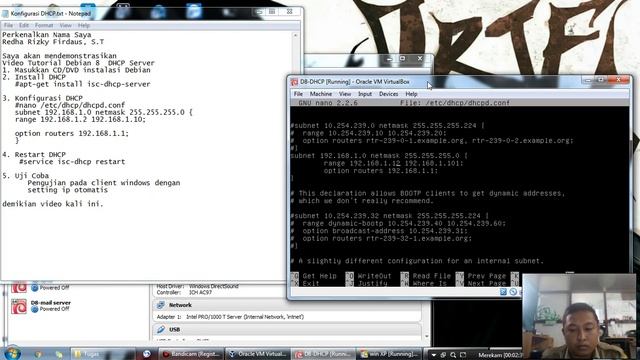Screen dimensions: 640x360
Task: Click '#nano /etc/dhcp/dhcpd.conf' line in Notepad
Action: [x=70, y=105]
